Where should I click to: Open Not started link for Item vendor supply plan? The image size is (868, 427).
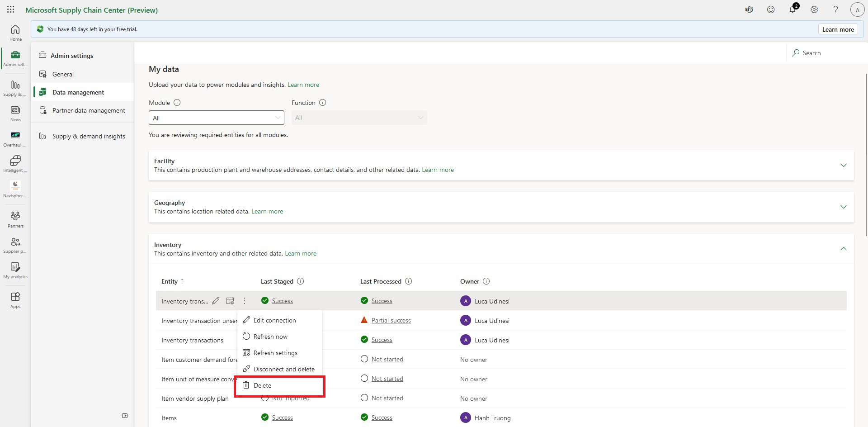[x=387, y=398]
